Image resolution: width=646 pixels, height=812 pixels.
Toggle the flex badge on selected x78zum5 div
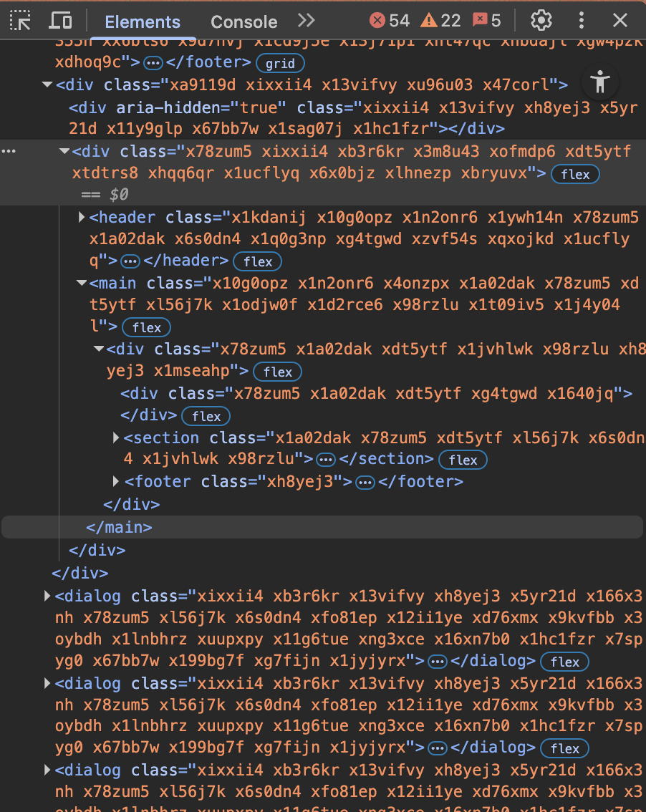pyautogui.click(x=575, y=174)
